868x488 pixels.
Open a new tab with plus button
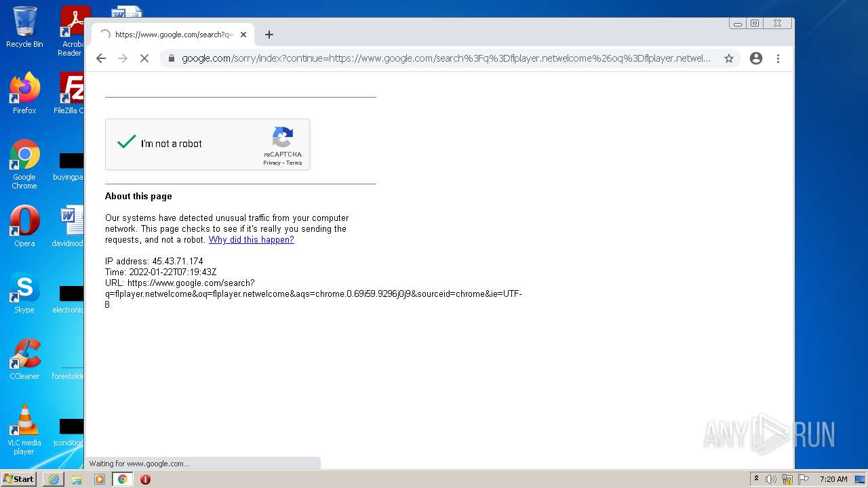point(269,35)
